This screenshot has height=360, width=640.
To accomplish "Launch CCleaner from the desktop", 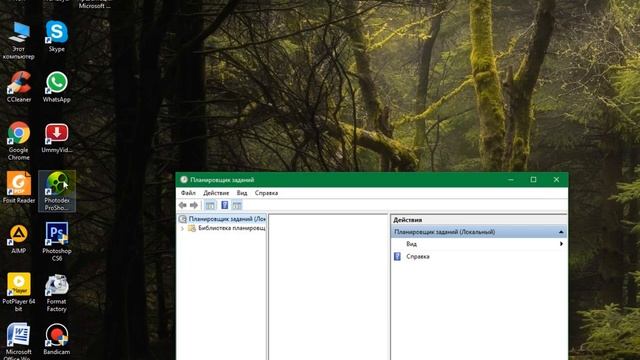I will coord(18,87).
